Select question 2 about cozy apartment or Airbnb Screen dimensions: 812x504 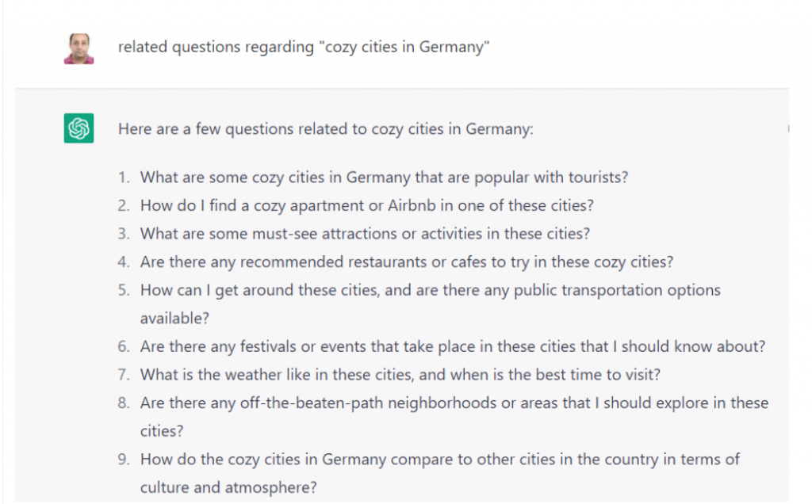click(366, 206)
